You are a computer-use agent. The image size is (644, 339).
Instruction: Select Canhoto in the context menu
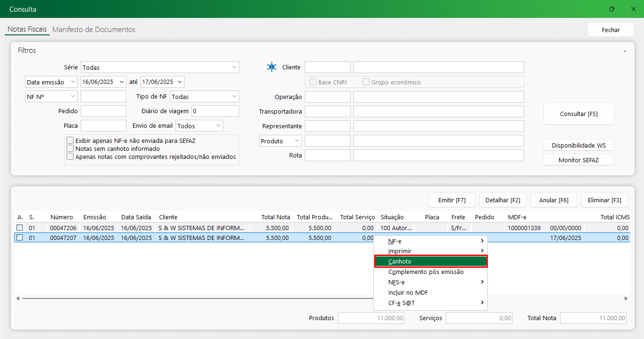[430, 261]
